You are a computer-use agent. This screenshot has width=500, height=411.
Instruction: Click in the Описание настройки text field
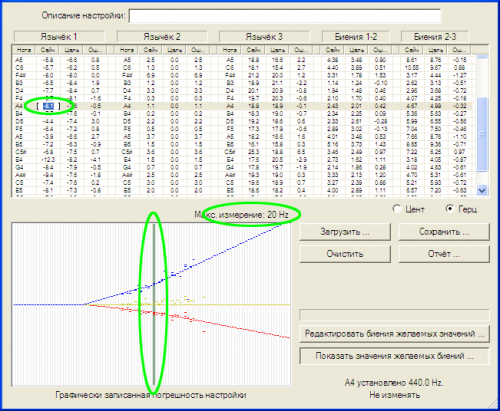click(x=285, y=16)
